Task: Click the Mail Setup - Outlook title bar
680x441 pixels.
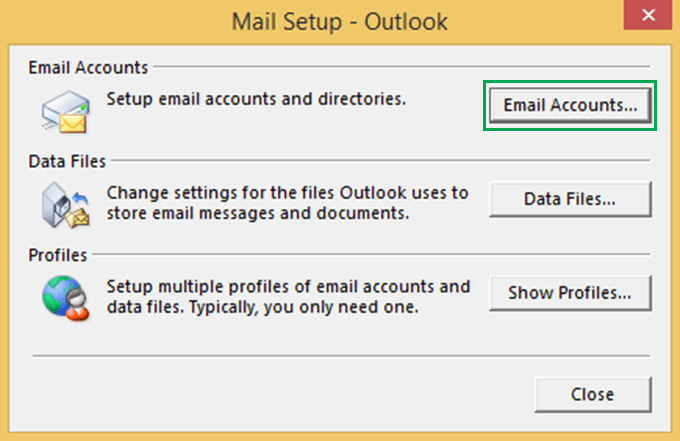Action: point(340,20)
